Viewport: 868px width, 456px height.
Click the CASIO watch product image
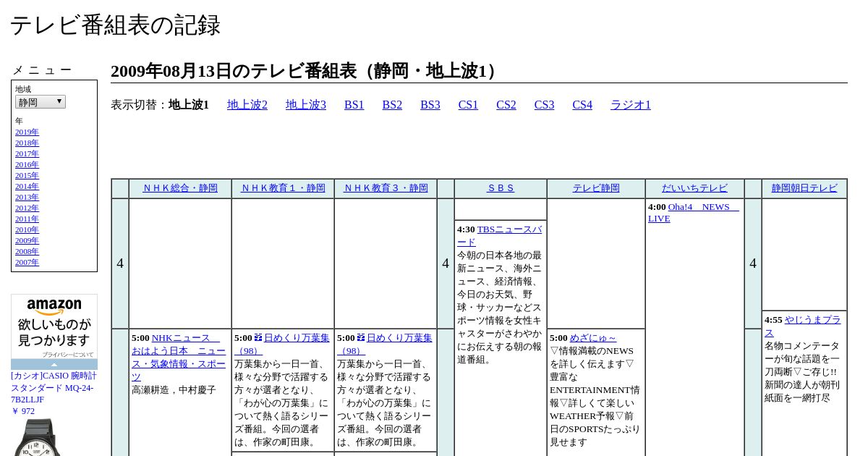(x=38, y=437)
